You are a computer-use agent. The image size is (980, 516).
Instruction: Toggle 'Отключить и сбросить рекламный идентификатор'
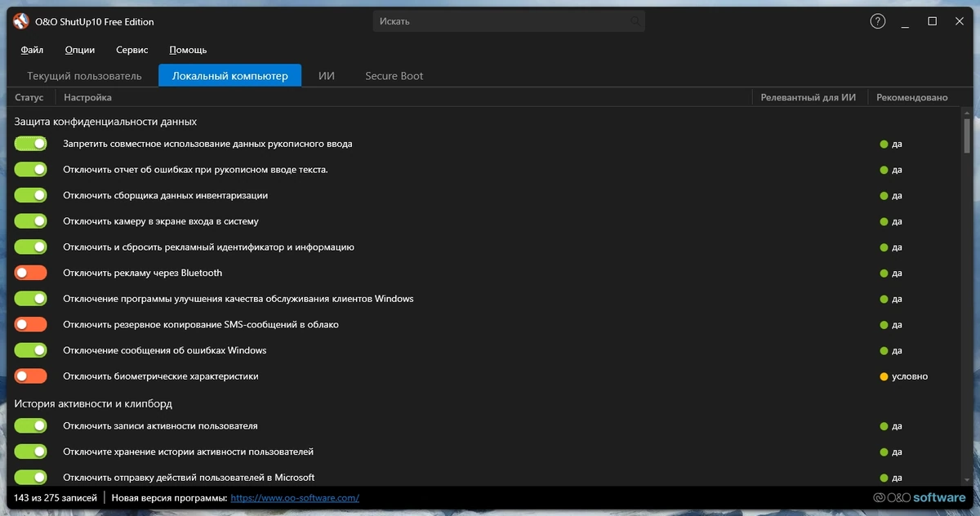(31, 247)
